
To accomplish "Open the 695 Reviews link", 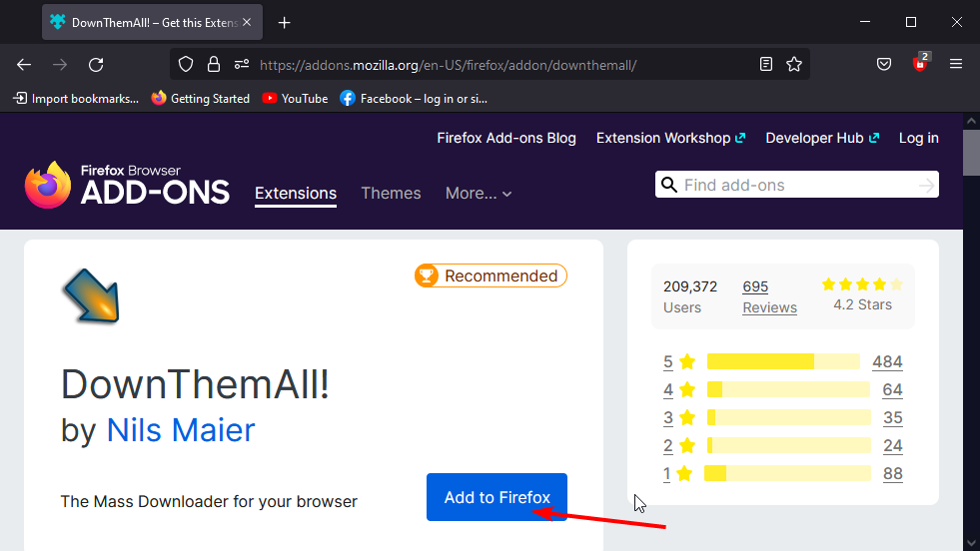I will (755, 286).
